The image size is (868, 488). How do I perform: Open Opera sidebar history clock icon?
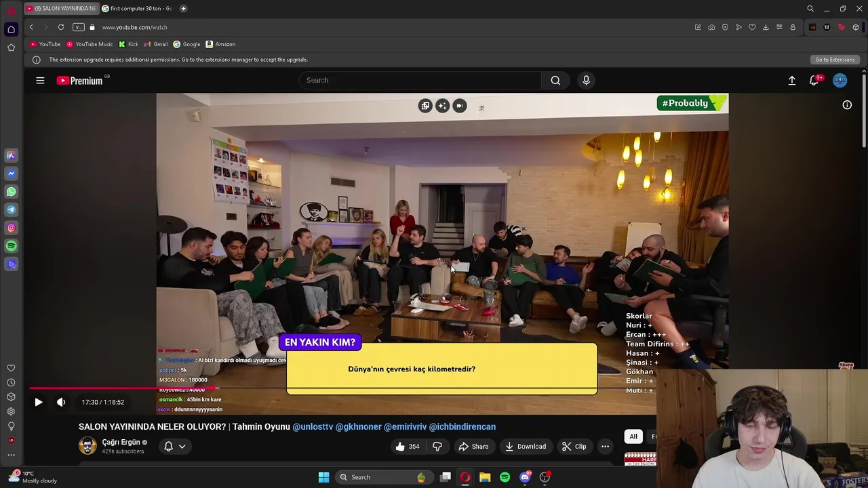[11, 382]
